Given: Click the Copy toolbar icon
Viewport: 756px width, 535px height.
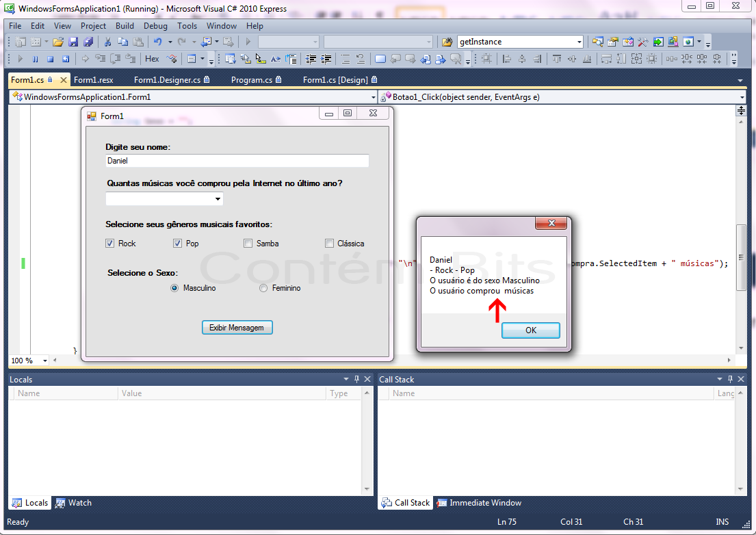Looking at the screenshot, I should pyautogui.click(x=123, y=42).
